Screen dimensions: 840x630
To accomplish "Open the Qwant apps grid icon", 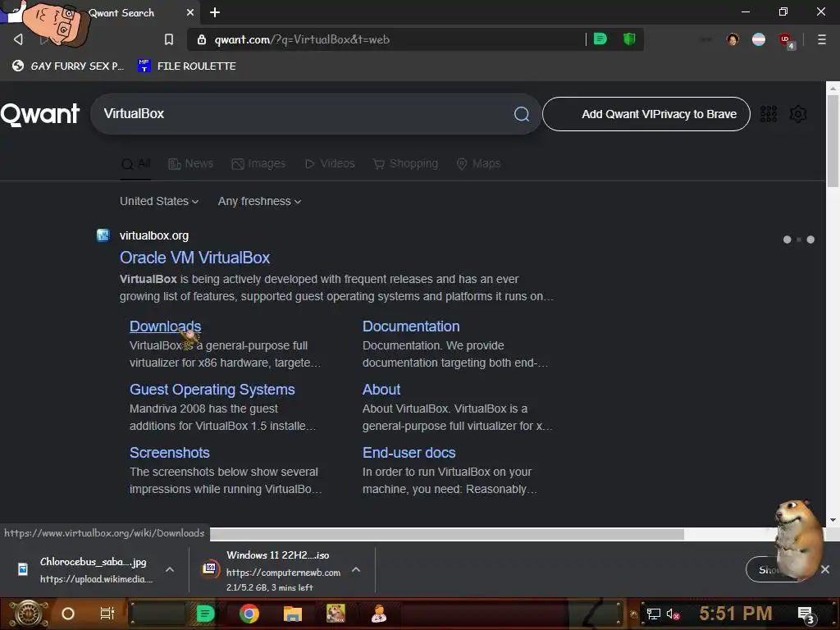I will [769, 114].
